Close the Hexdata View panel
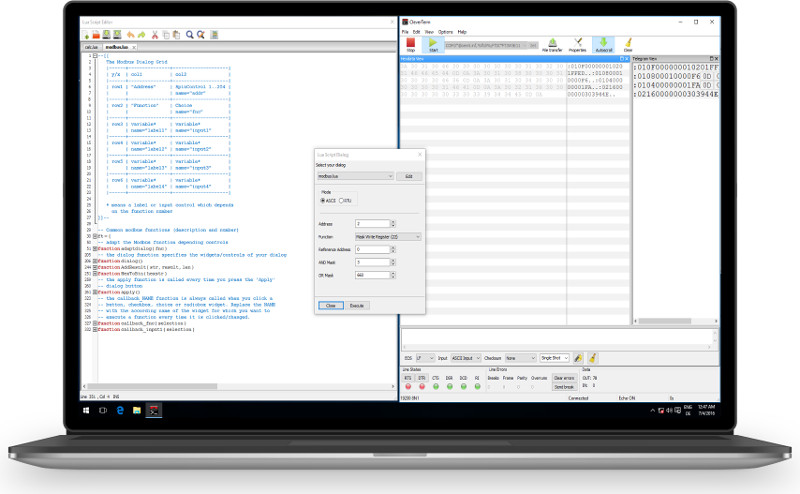This screenshot has height=494, width=800. click(x=627, y=59)
